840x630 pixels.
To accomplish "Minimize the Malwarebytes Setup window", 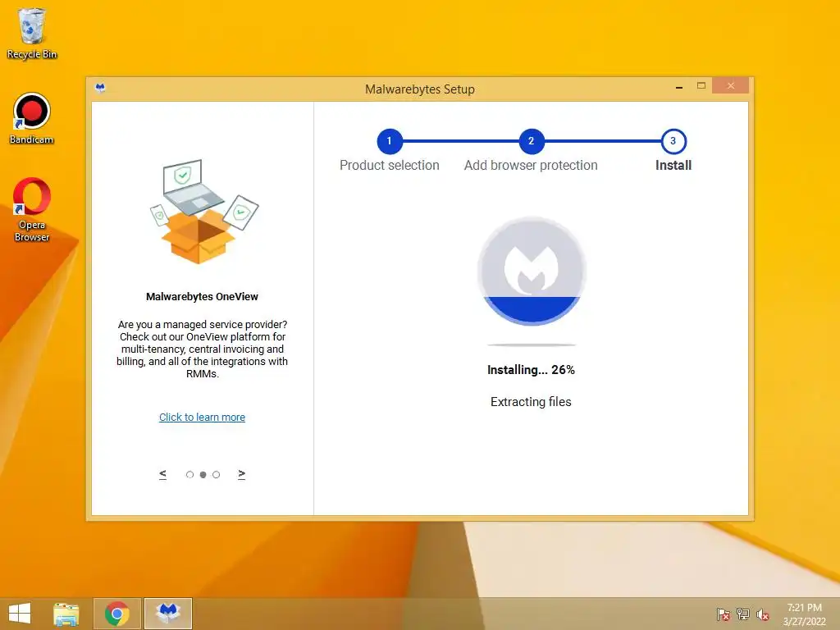I will click(679, 85).
